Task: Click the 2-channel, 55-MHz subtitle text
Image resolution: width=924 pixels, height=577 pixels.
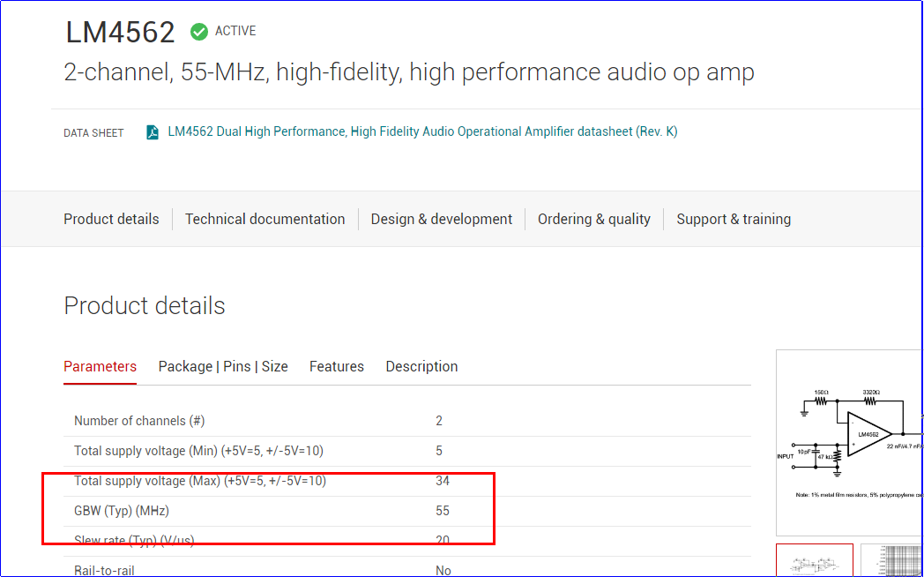Action: click(409, 71)
